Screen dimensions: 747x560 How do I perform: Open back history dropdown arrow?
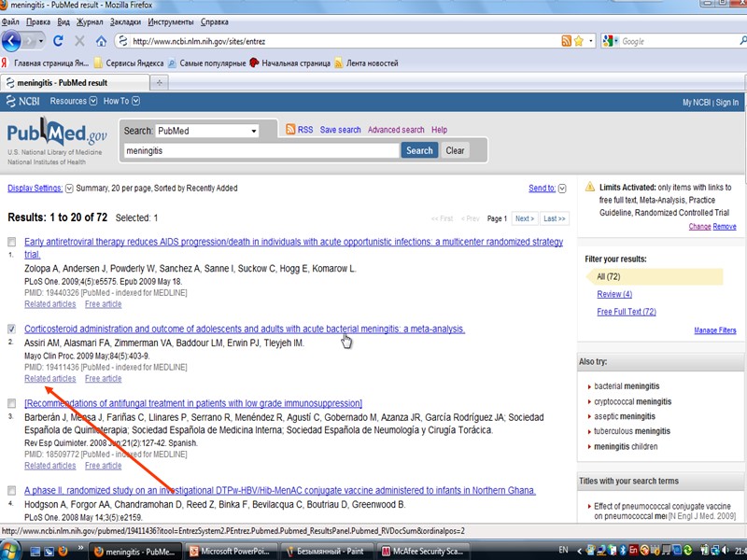click(40, 41)
